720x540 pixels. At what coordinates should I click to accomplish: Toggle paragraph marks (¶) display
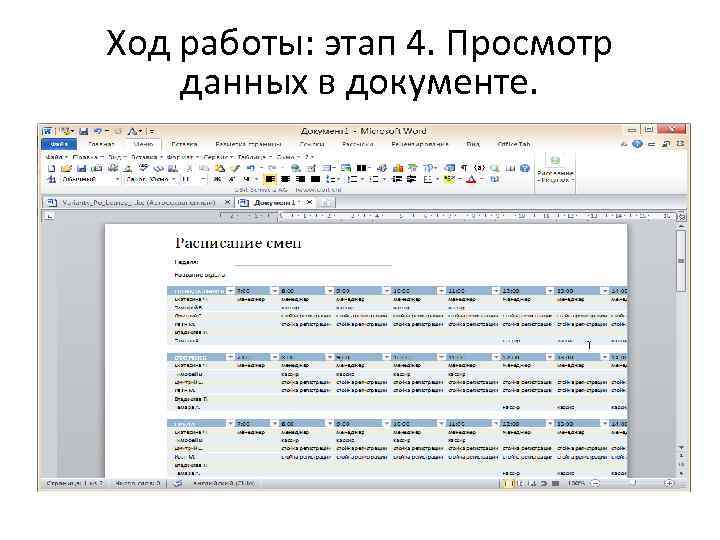click(x=464, y=169)
